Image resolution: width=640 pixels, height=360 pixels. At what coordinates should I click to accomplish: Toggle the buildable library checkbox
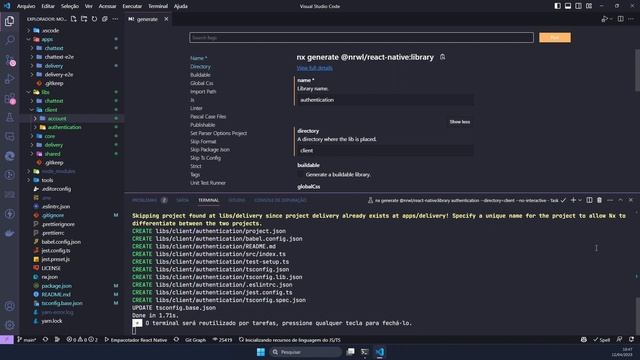pyautogui.click(x=301, y=175)
